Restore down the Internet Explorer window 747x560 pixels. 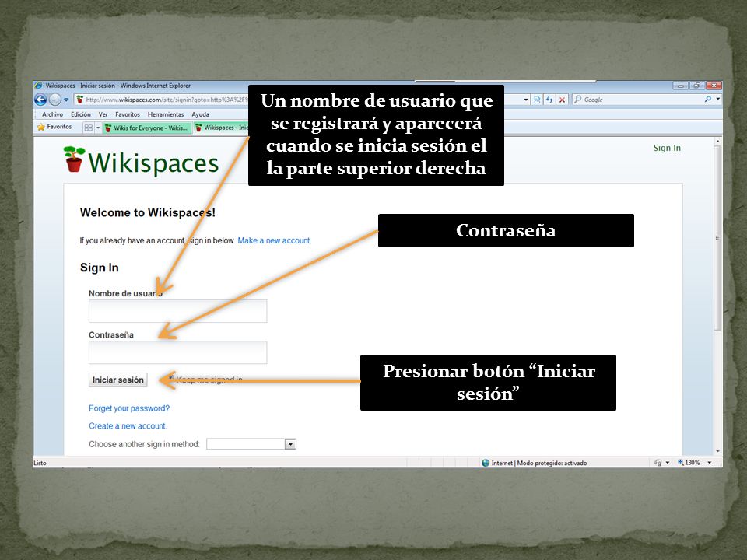[696, 86]
